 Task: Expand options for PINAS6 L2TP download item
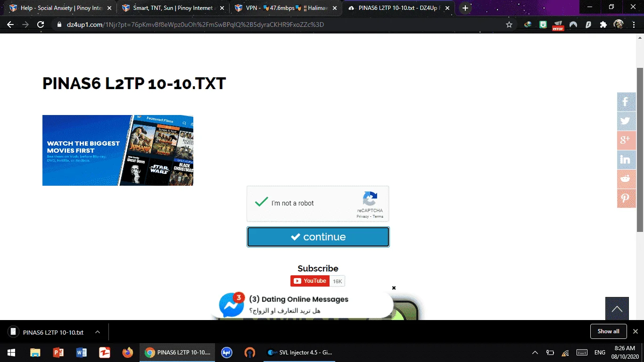[98, 332]
